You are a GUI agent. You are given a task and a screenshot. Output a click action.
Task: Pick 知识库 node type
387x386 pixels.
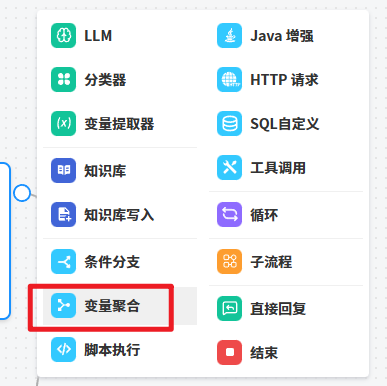tap(120, 170)
